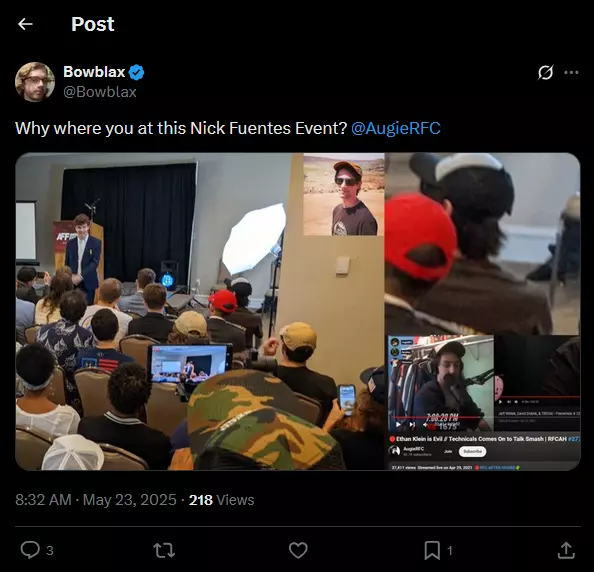
Task: Click the embedded video play button
Action: 398,425
